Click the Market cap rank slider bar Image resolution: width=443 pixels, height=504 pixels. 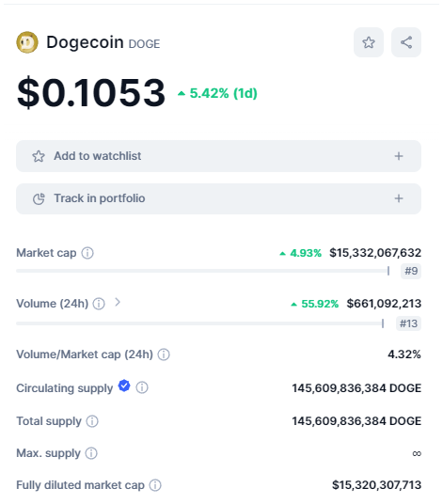click(203, 271)
